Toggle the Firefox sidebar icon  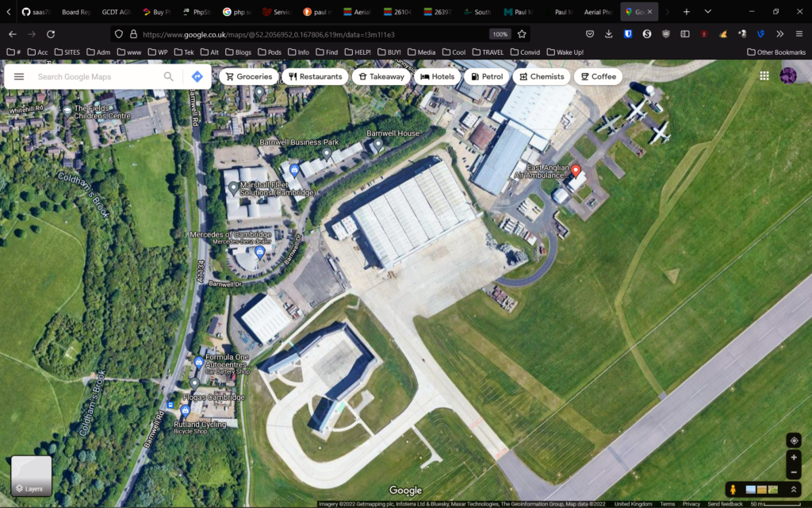[684, 34]
